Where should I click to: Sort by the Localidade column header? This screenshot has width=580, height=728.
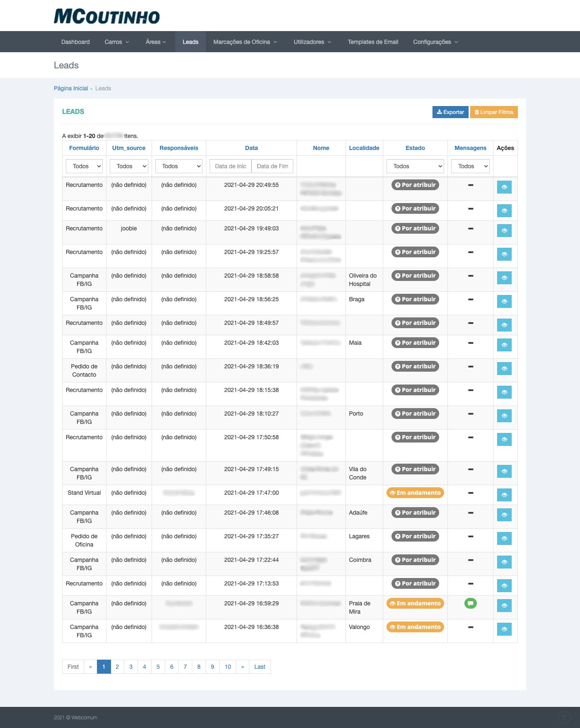point(364,148)
